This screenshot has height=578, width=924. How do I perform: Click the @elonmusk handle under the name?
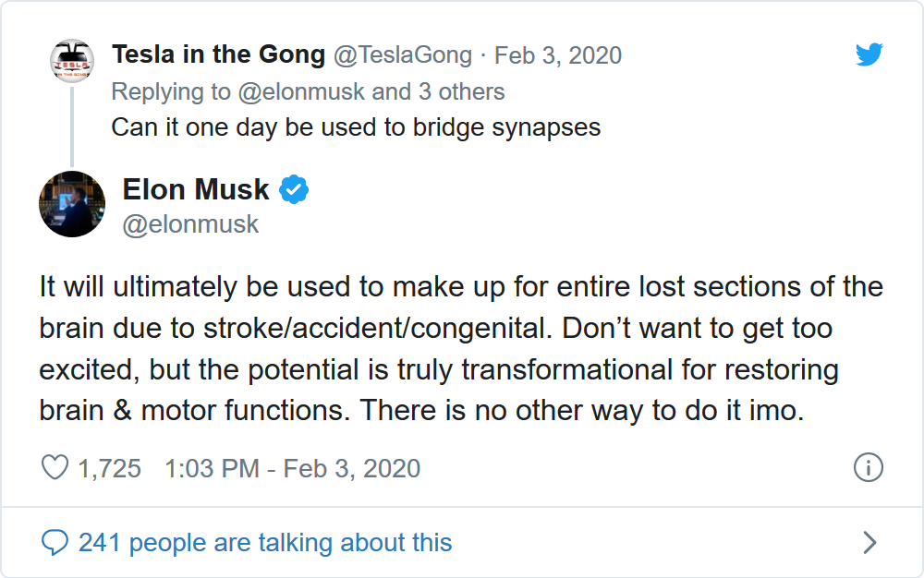191,224
